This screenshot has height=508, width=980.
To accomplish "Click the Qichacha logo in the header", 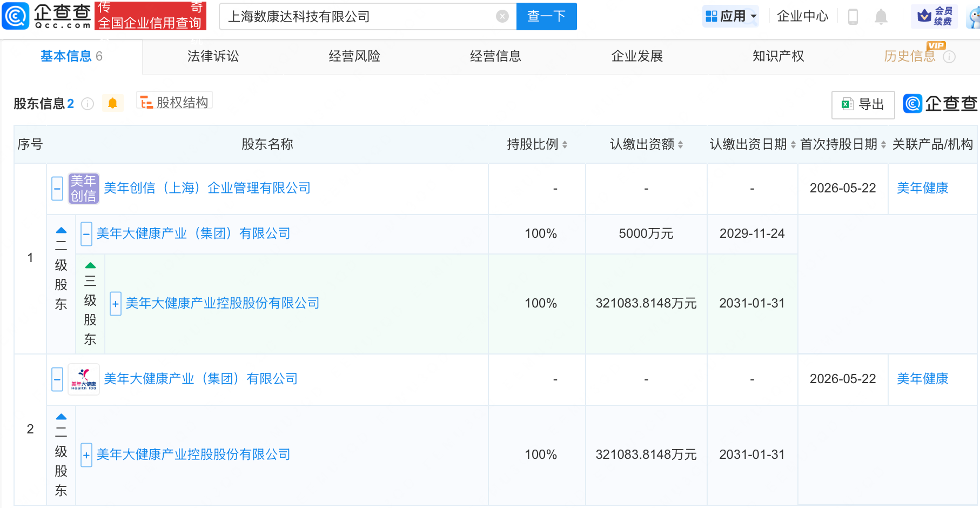I will click(x=46, y=16).
